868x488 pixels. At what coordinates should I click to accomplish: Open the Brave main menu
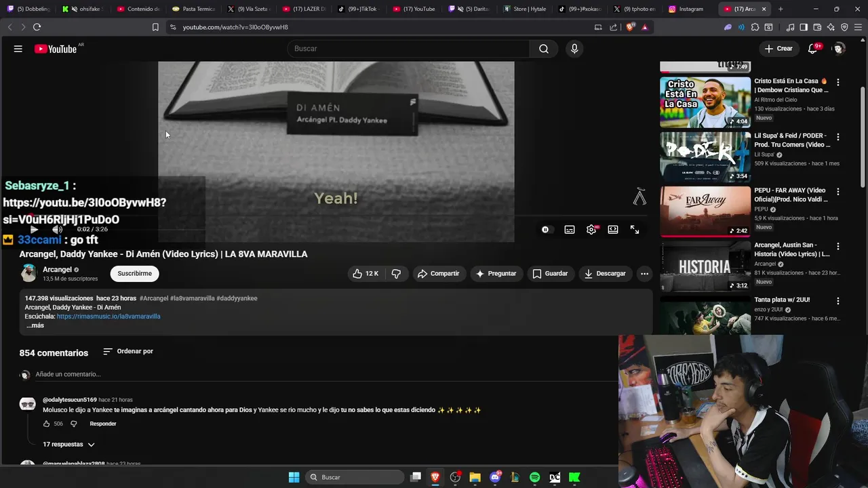coord(858,27)
